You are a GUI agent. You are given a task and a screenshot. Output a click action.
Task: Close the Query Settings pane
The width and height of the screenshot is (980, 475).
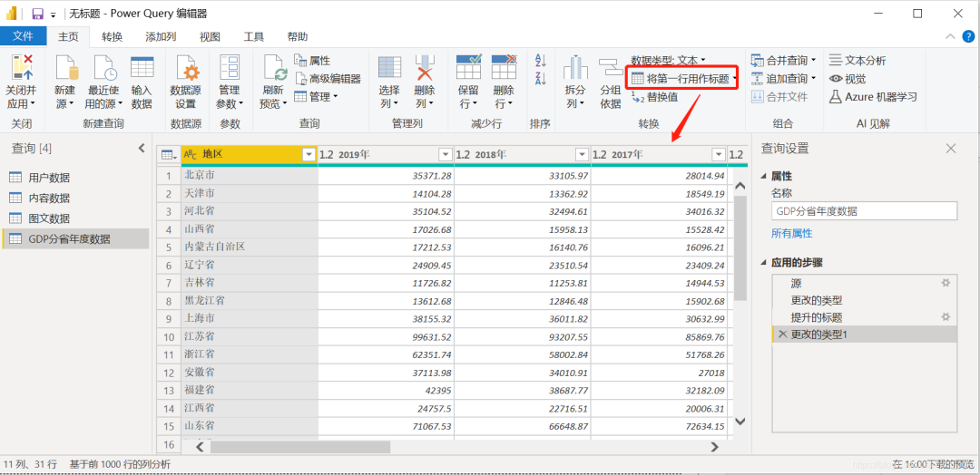[951, 149]
